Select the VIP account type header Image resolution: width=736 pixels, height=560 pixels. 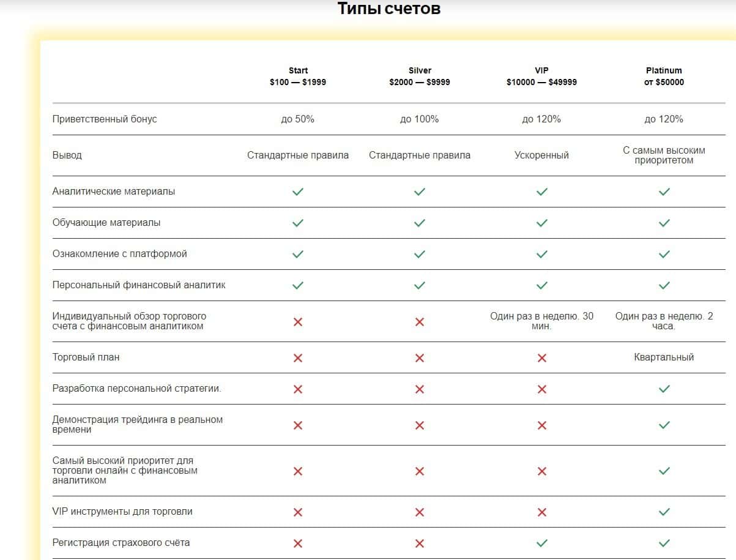point(541,77)
